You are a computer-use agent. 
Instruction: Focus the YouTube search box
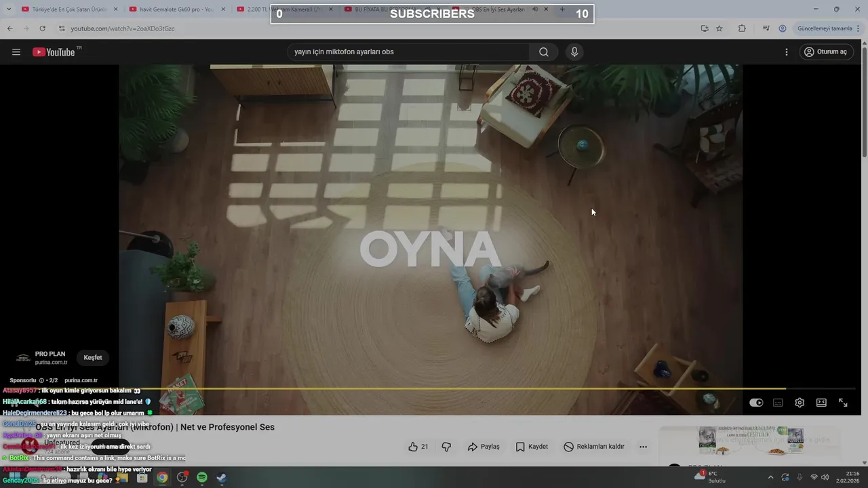[409, 52]
